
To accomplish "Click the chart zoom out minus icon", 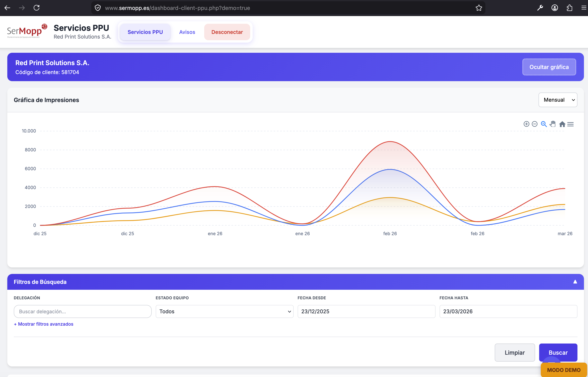I will (535, 124).
